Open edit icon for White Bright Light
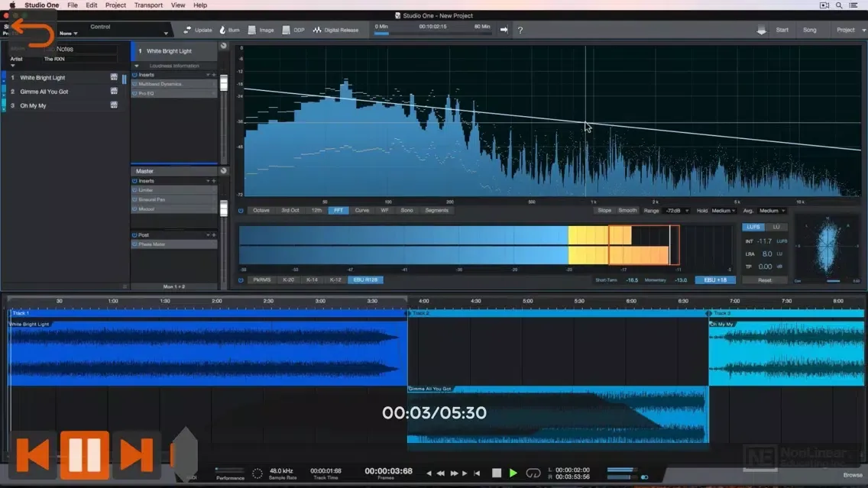The image size is (868, 488). (114, 77)
